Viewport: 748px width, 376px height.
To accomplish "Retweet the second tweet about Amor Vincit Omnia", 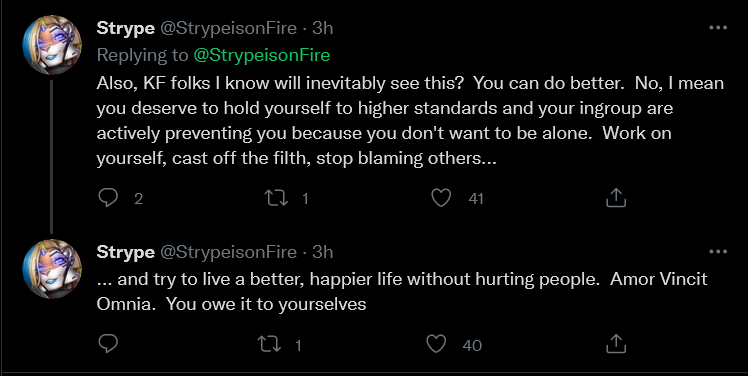I will click(270, 344).
